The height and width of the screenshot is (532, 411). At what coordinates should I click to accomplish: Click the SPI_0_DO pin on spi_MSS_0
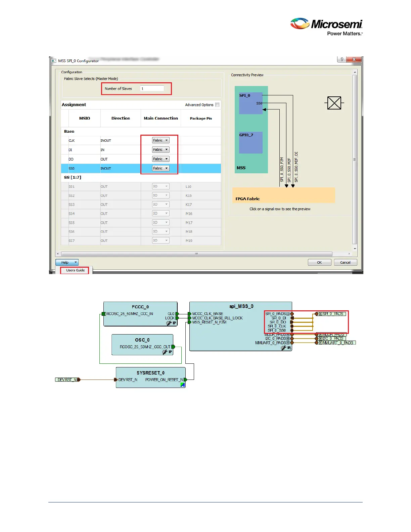point(292,322)
